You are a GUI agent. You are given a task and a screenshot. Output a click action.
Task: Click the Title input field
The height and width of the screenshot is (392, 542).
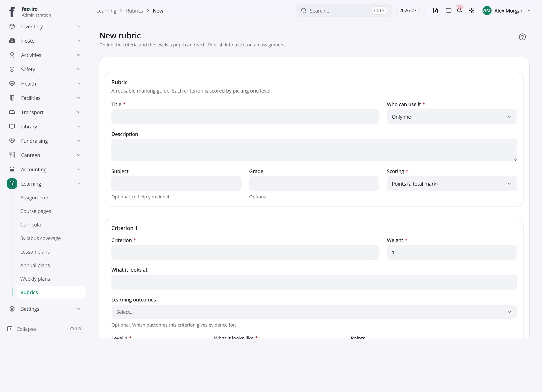(x=245, y=117)
